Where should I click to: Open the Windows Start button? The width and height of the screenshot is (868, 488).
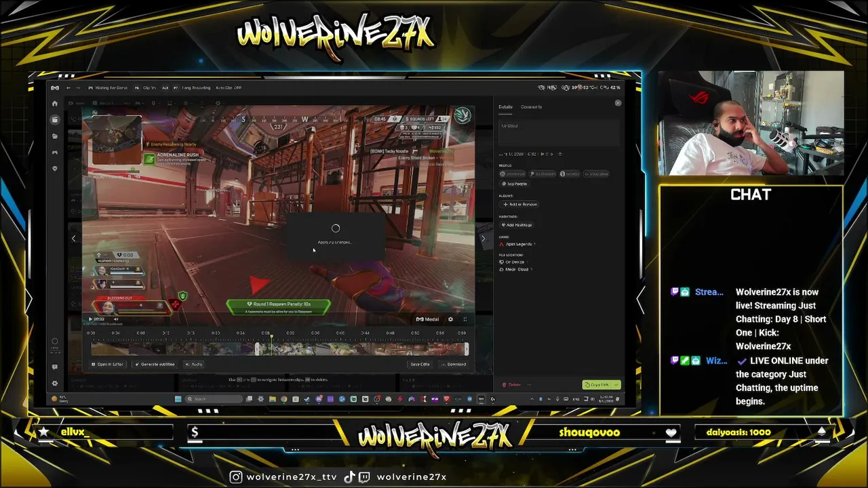(178, 399)
